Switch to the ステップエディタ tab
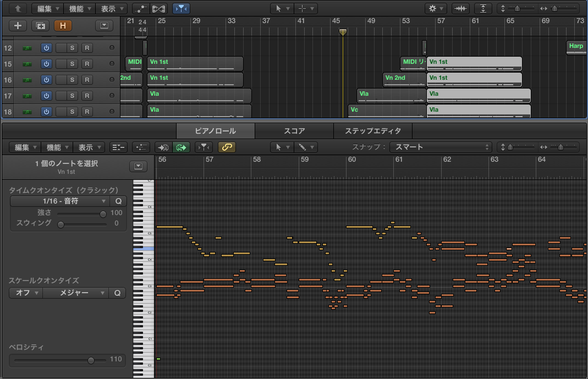 tap(373, 131)
